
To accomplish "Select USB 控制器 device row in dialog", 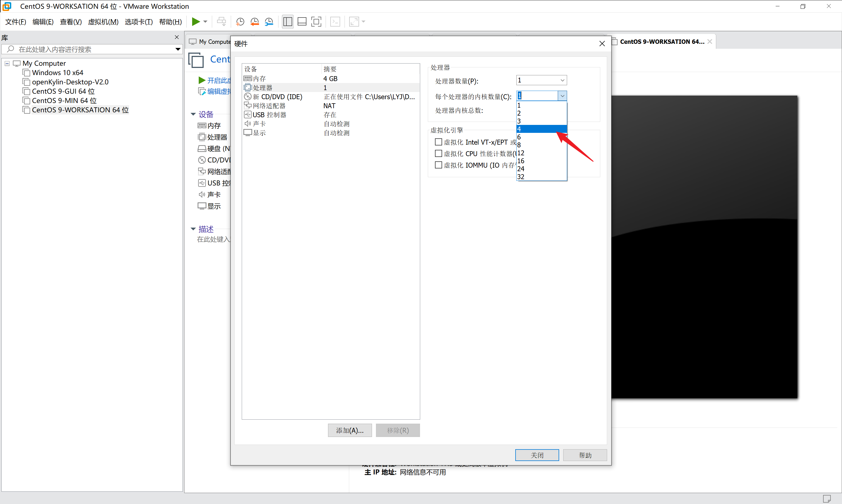I will coord(331,115).
